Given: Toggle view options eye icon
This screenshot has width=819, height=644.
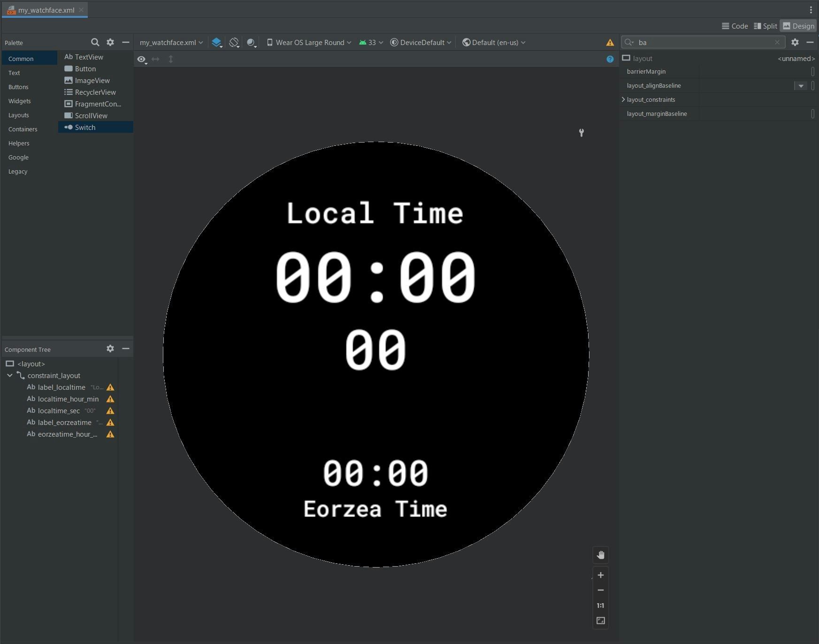Looking at the screenshot, I should pyautogui.click(x=141, y=59).
